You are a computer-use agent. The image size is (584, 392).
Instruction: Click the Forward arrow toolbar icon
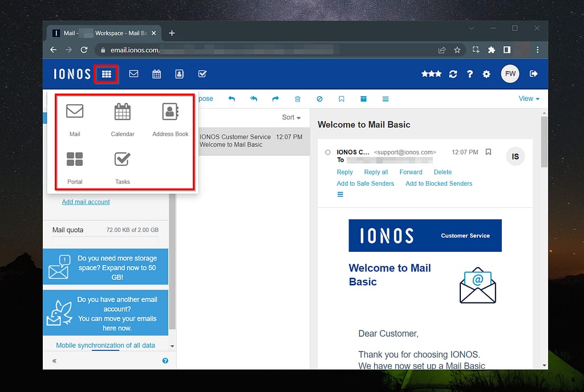coord(275,99)
